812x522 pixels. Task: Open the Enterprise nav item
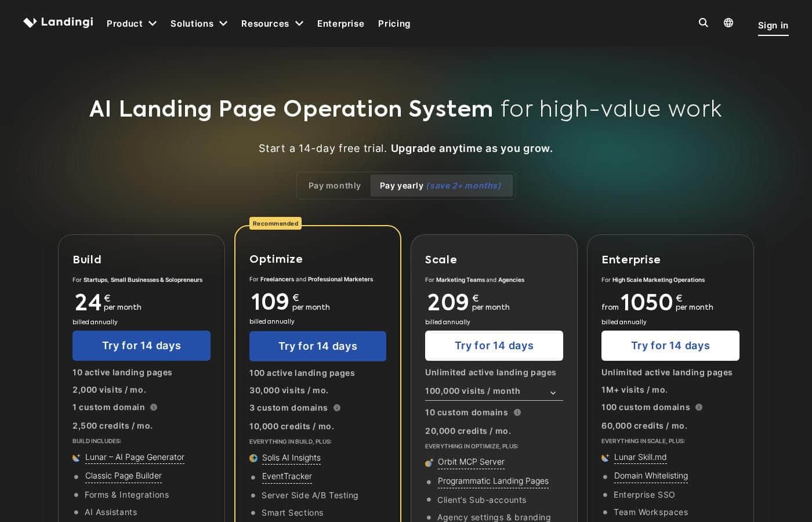340,24
